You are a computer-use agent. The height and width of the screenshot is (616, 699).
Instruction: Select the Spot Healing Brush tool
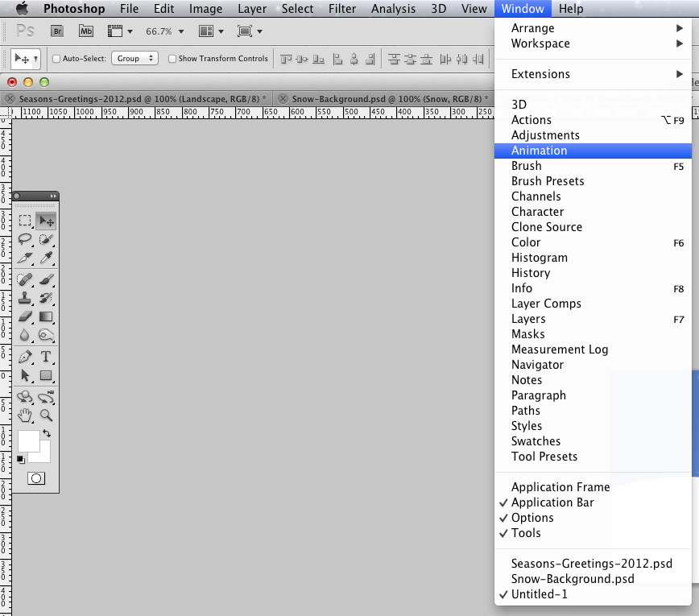25,279
